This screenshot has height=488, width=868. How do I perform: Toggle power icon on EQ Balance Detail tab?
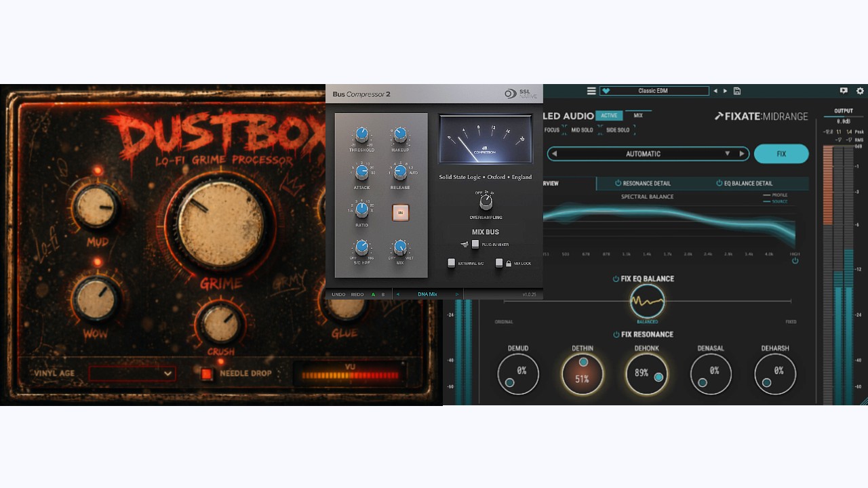pos(719,183)
